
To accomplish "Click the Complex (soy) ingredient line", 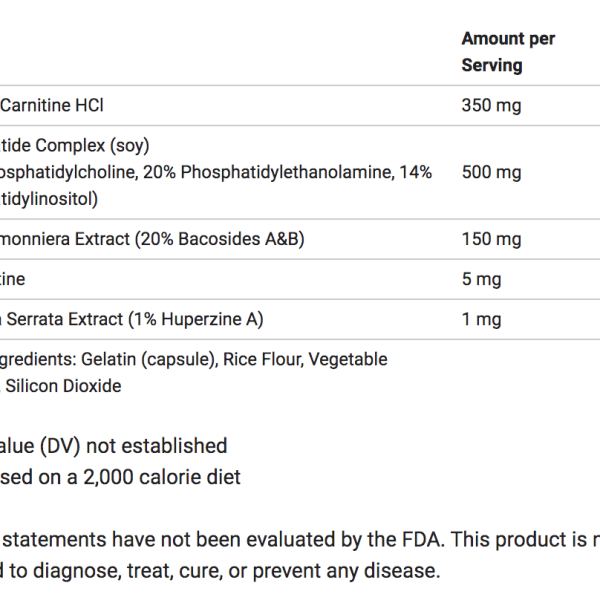I will 75,145.
